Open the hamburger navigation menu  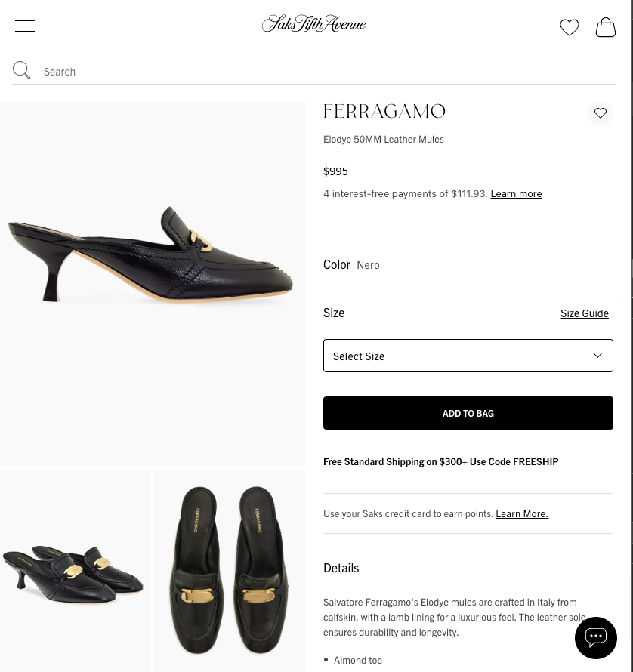pos(25,26)
